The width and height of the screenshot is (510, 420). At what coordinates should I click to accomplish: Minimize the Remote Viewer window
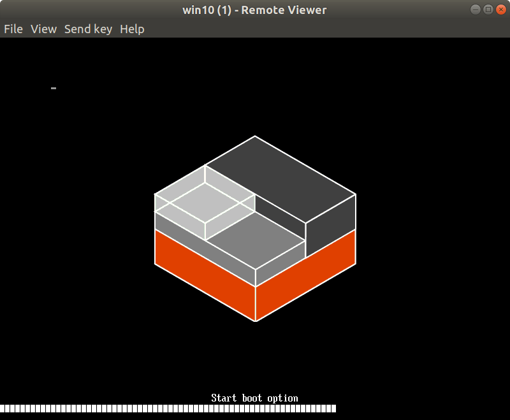pos(475,10)
